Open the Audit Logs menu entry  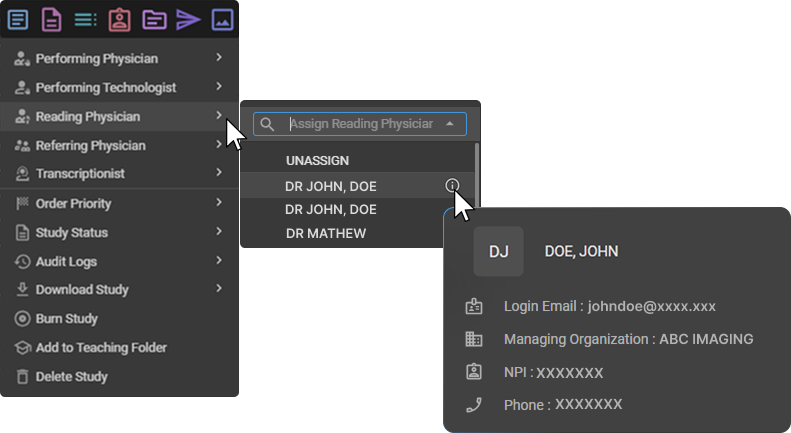[x=119, y=261]
